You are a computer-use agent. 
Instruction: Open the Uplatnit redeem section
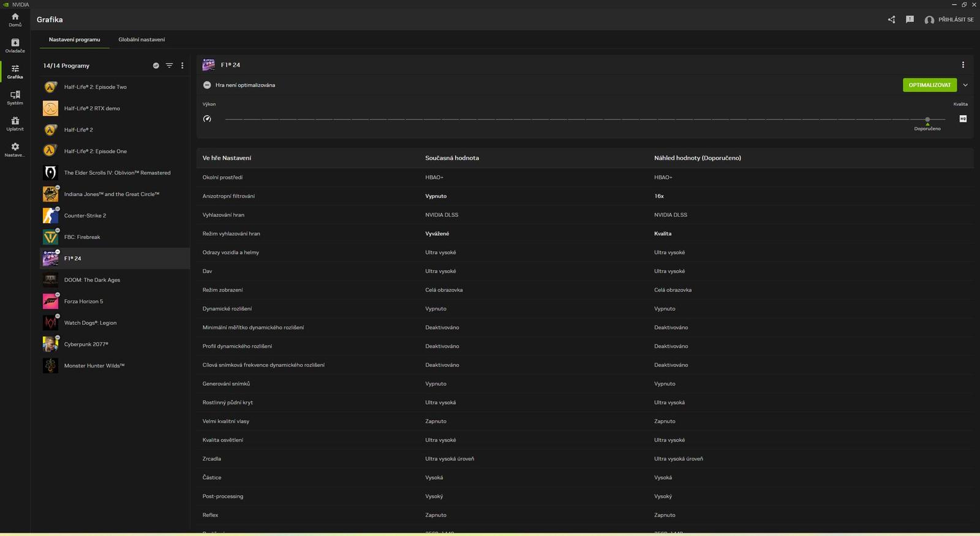pos(15,124)
